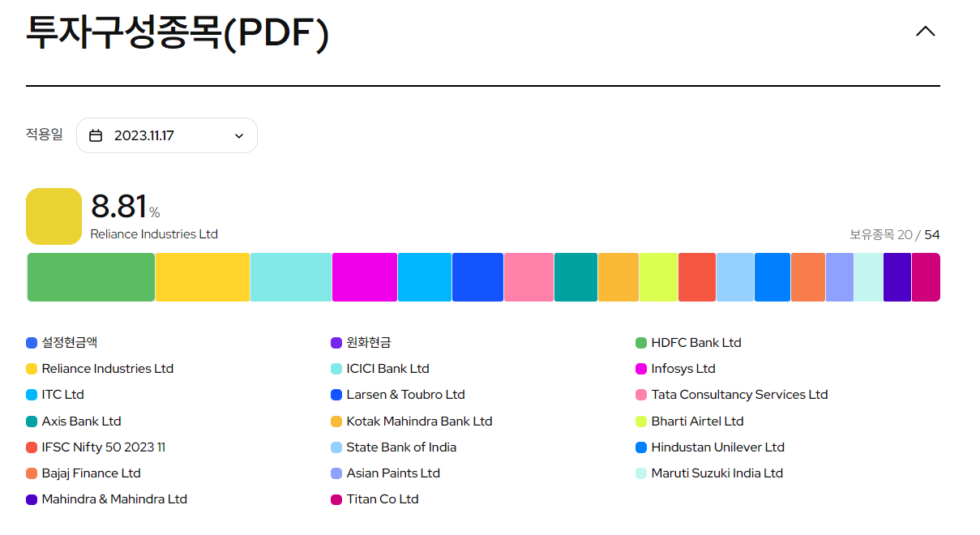Click the Titan Co Ltd legend entry
Screen dimensions: 980x535
(375, 499)
